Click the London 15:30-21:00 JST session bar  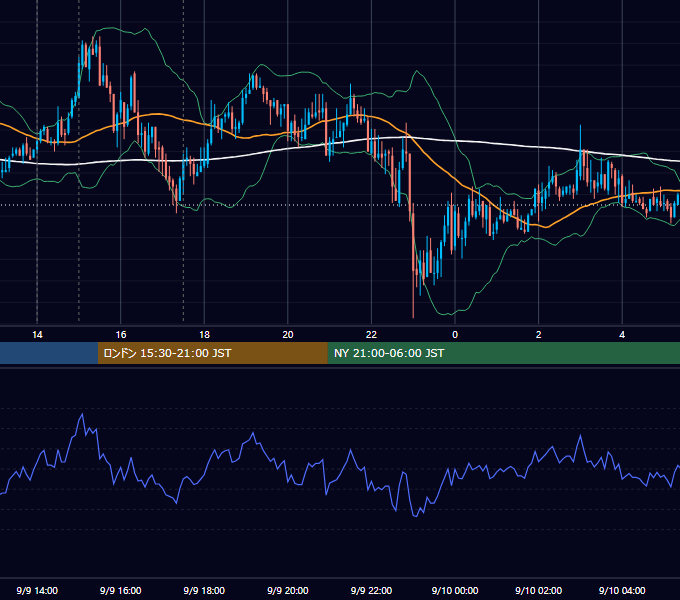[x=212, y=353]
